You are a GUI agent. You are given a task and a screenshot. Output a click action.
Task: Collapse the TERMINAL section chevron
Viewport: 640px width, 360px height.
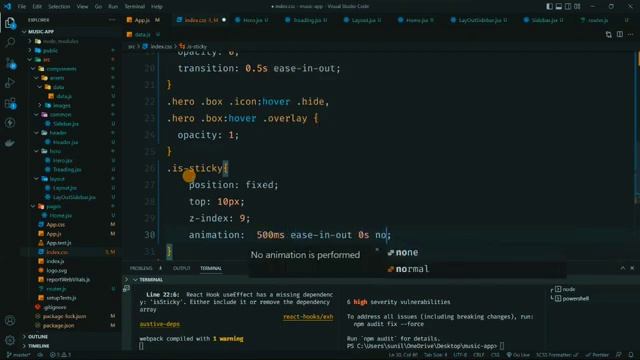[x=135, y=280]
